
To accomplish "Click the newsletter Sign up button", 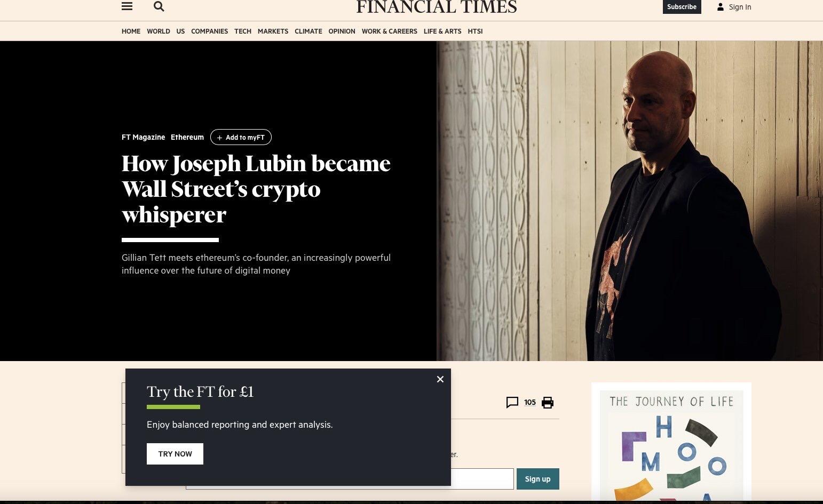I will click(x=538, y=479).
